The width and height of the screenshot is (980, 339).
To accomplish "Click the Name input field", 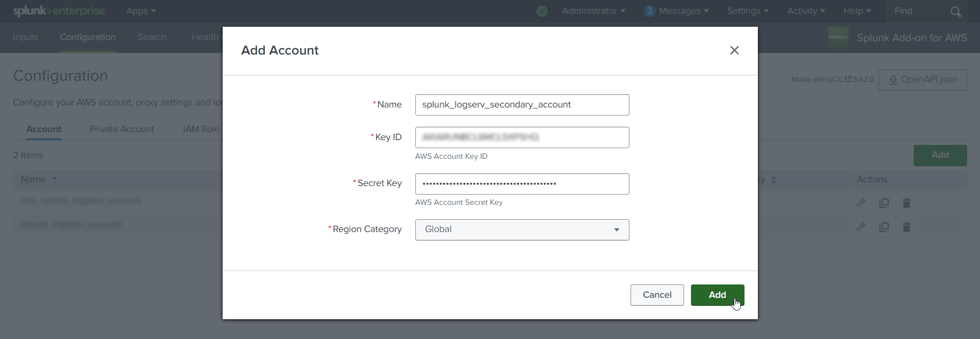I will (522, 105).
